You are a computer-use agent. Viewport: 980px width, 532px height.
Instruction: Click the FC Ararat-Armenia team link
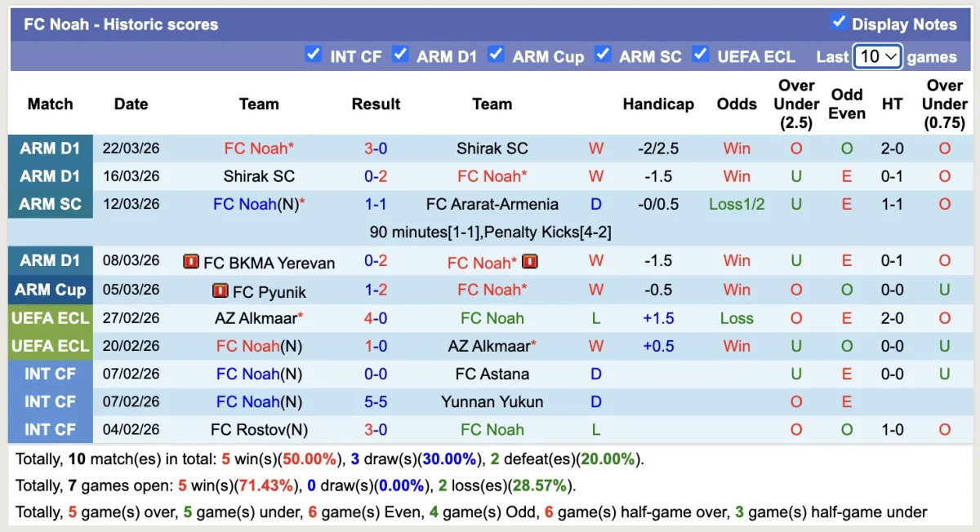pos(492,204)
